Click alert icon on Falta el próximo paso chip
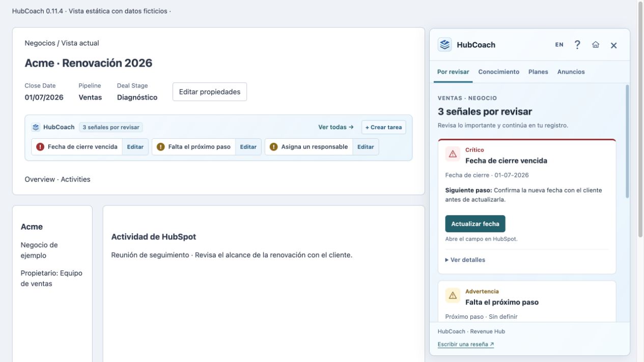 click(x=161, y=147)
